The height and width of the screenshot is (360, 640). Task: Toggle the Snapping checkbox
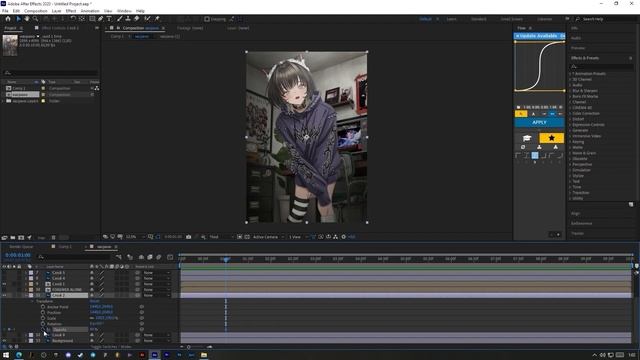pos(207,19)
